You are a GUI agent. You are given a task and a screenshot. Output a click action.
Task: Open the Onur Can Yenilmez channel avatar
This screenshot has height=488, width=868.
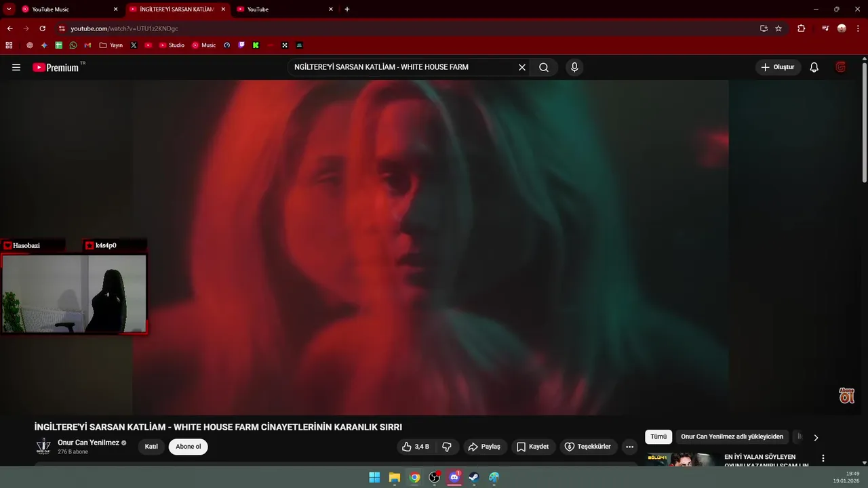pyautogui.click(x=43, y=447)
